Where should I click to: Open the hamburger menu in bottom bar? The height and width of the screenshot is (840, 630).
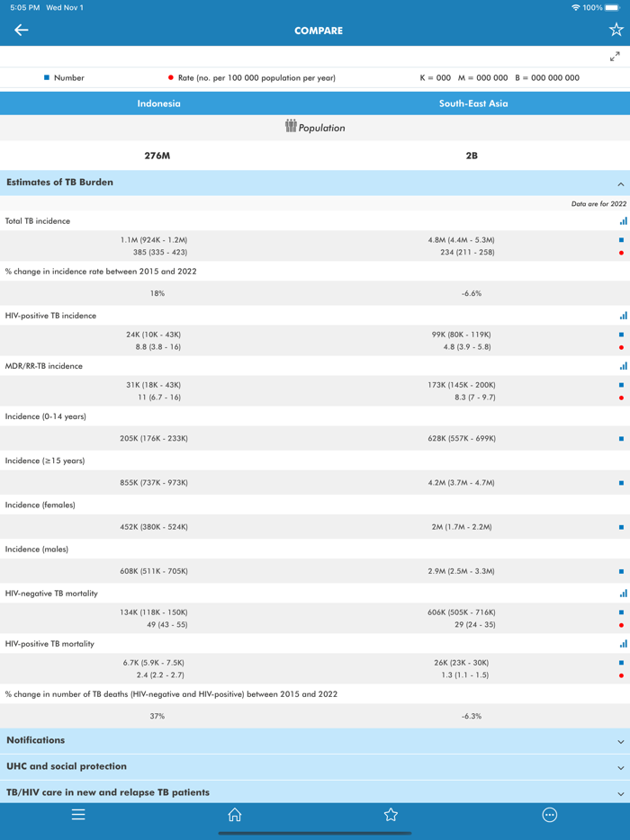[x=78, y=815]
